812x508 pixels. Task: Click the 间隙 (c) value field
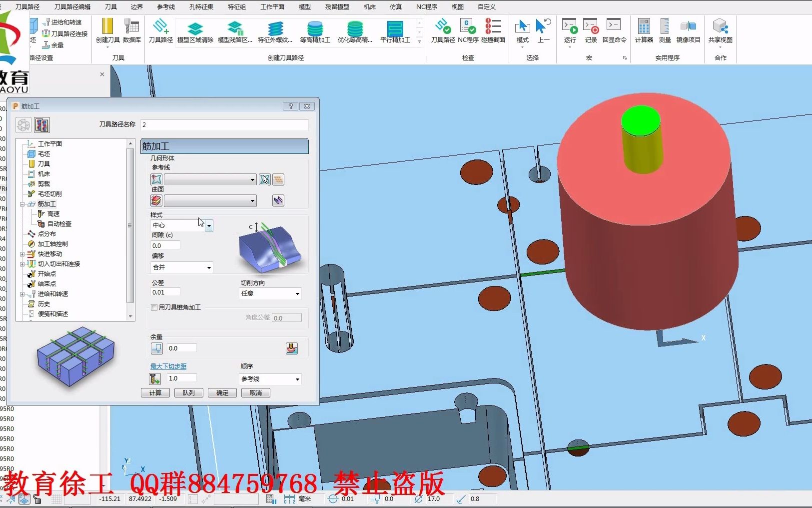click(165, 245)
